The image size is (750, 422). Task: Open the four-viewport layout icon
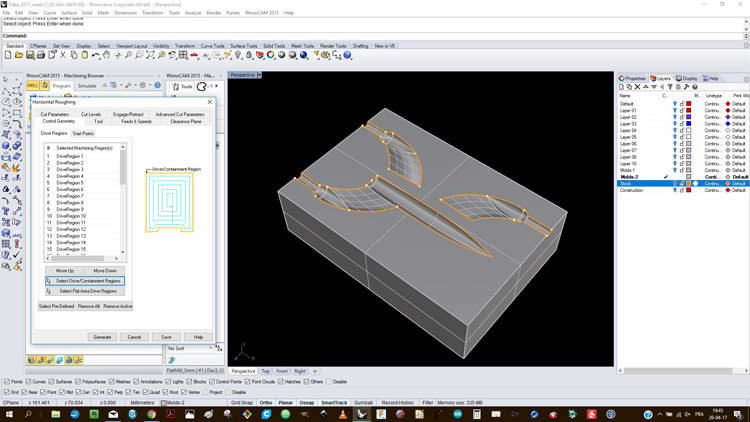pyautogui.click(x=183, y=56)
